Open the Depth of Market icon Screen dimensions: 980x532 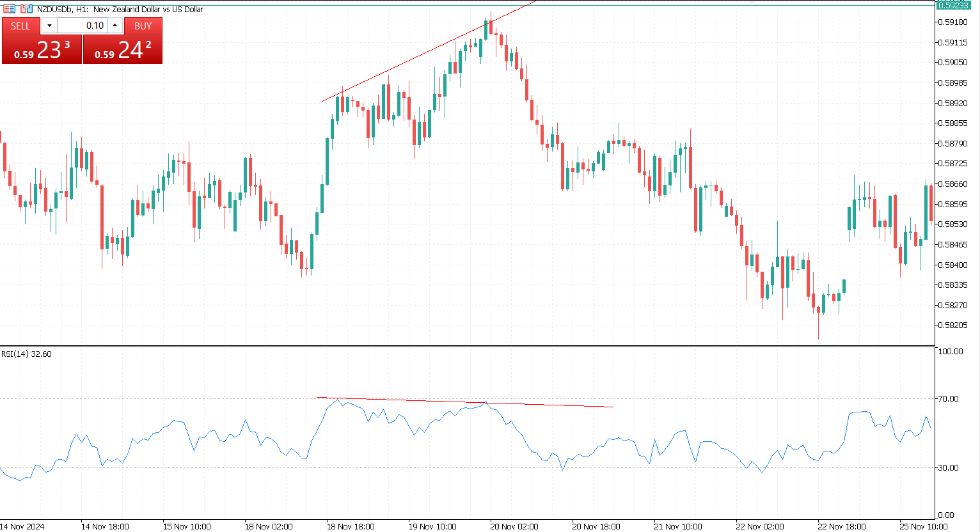(26, 9)
